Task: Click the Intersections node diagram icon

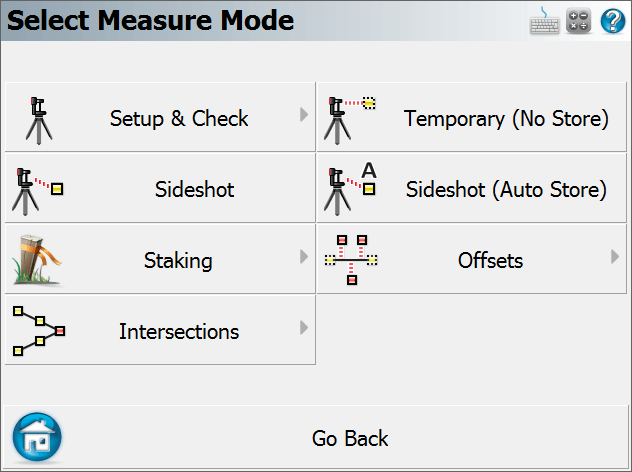Action: (x=39, y=331)
